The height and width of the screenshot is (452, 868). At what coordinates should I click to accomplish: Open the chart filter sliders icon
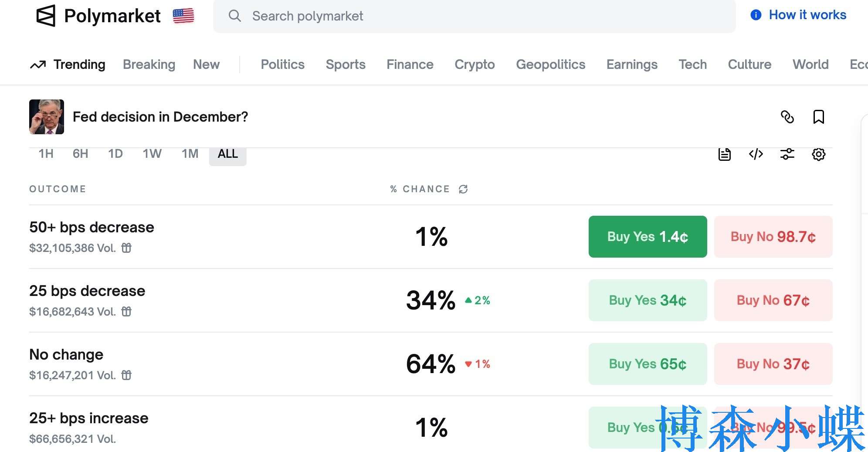click(787, 154)
